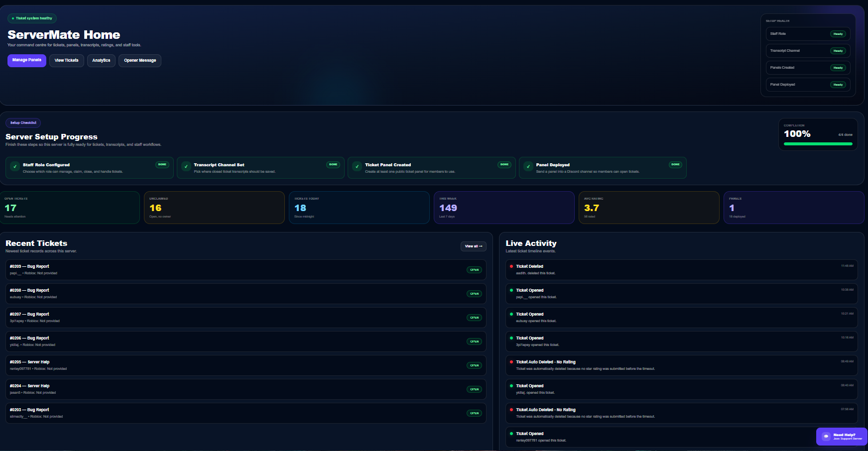Click the Ready badge for Staff Role

click(x=838, y=34)
